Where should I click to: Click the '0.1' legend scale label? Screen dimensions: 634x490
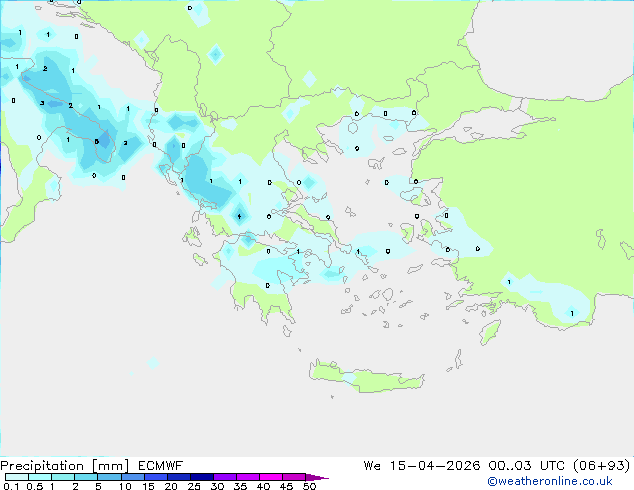pos(11,486)
